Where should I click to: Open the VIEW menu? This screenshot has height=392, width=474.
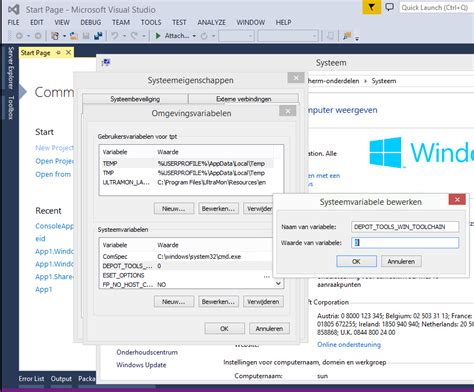pos(62,22)
